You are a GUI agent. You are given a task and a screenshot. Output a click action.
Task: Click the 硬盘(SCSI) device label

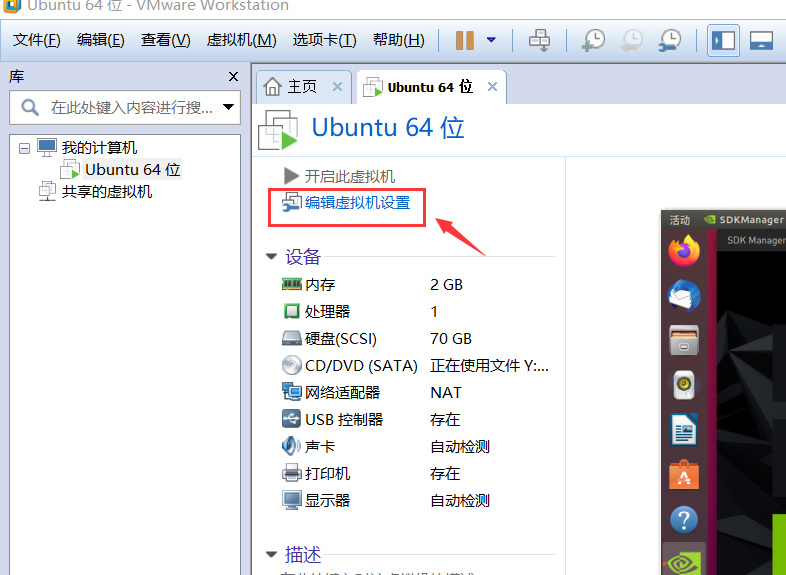coord(341,339)
